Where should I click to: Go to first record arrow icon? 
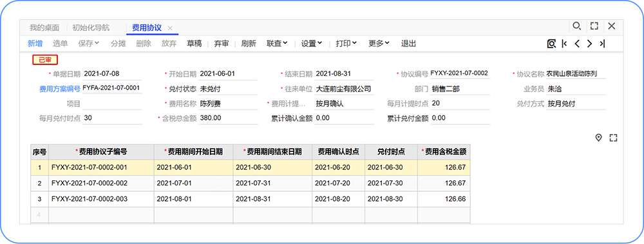[564, 44]
